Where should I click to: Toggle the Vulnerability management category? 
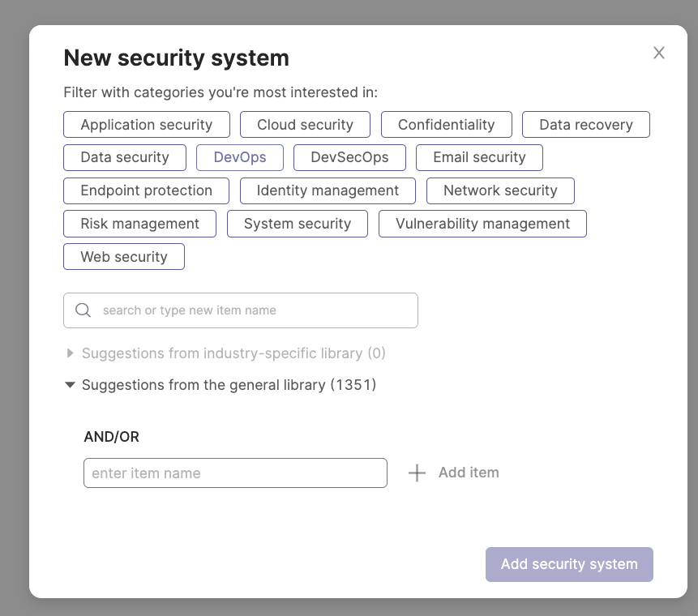[x=482, y=223]
